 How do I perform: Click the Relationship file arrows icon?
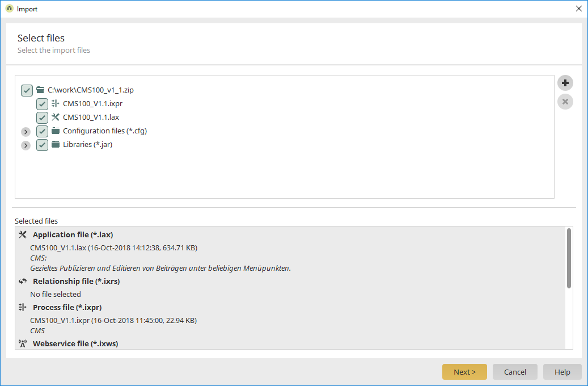coord(23,281)
